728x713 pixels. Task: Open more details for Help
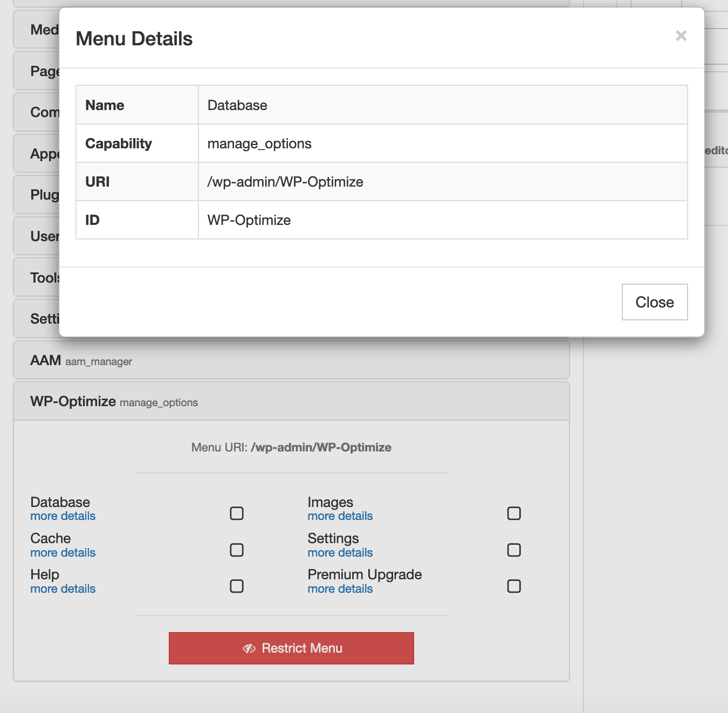point(63,588)
